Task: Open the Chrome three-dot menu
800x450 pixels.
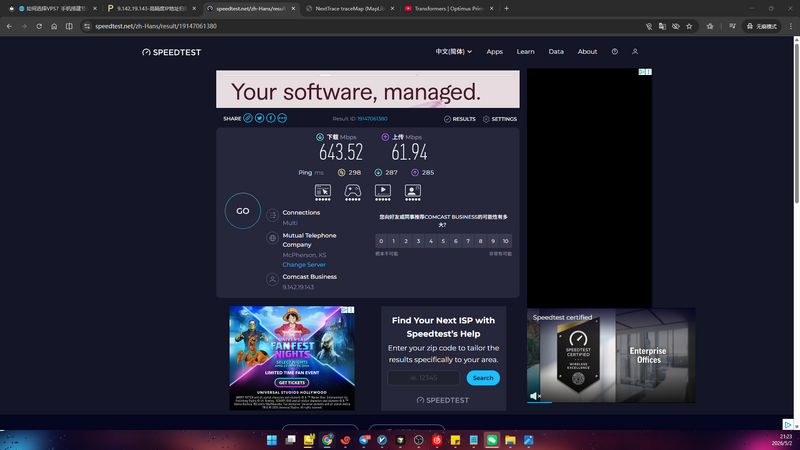Action: pos(791,26)
